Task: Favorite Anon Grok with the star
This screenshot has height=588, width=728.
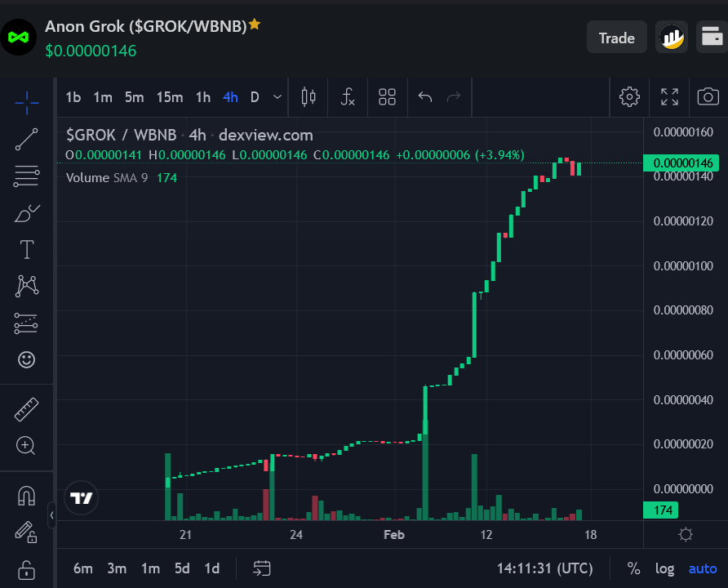Action: tap(255, 24)
